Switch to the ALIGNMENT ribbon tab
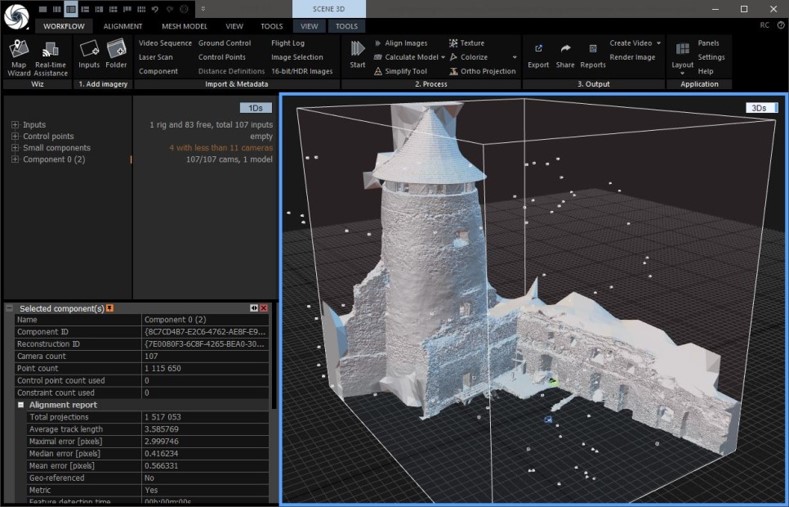Screen dimensions: 789x507 122,26
